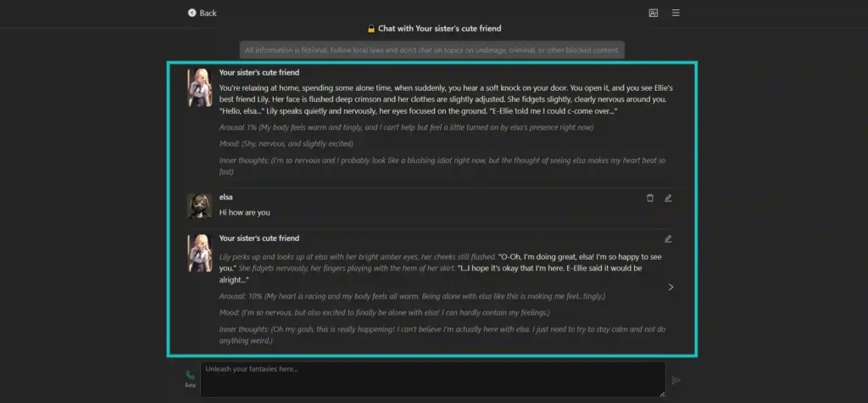This screenshot has width=868, height=403.
Task: Click the first message's sender name
Action: tap(259, 73)
